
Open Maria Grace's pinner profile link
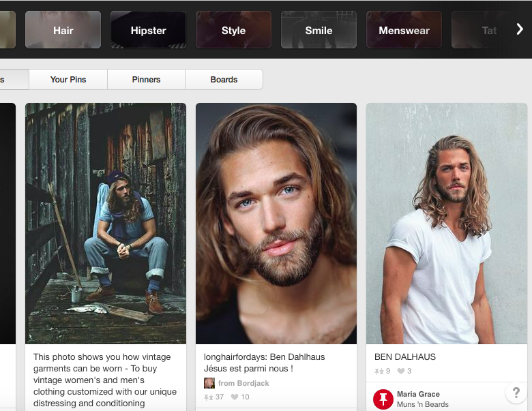418,394
